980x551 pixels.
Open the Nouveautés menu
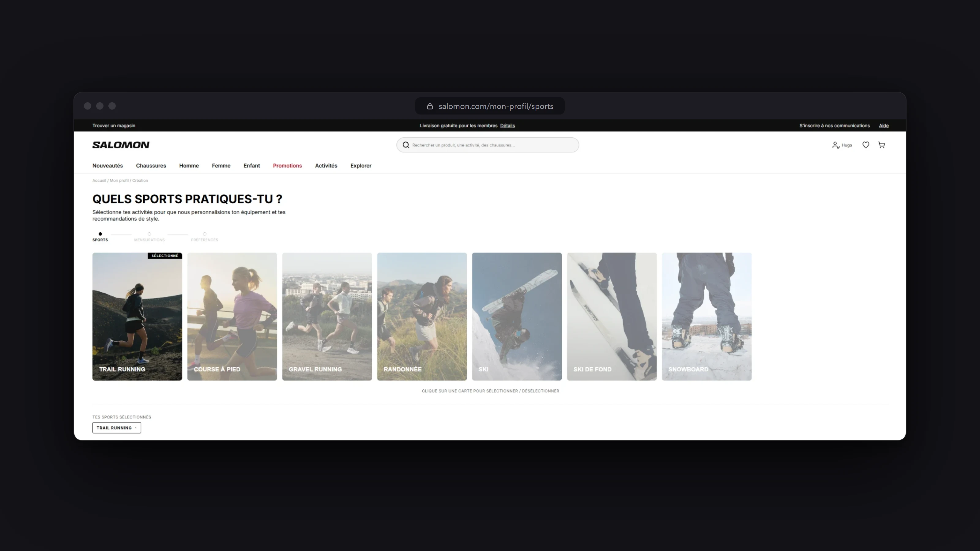(108, 166)
